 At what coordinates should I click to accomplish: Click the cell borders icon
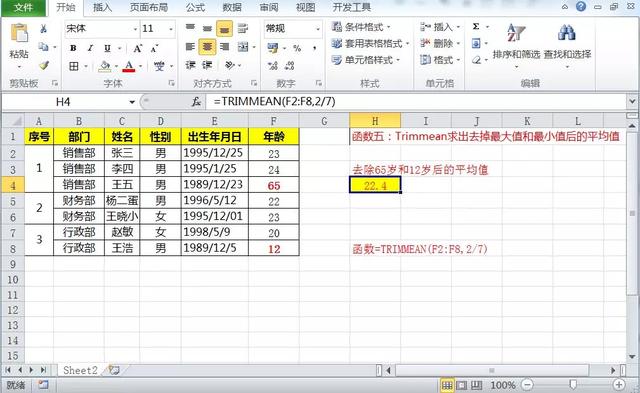(x=74, y=66)
